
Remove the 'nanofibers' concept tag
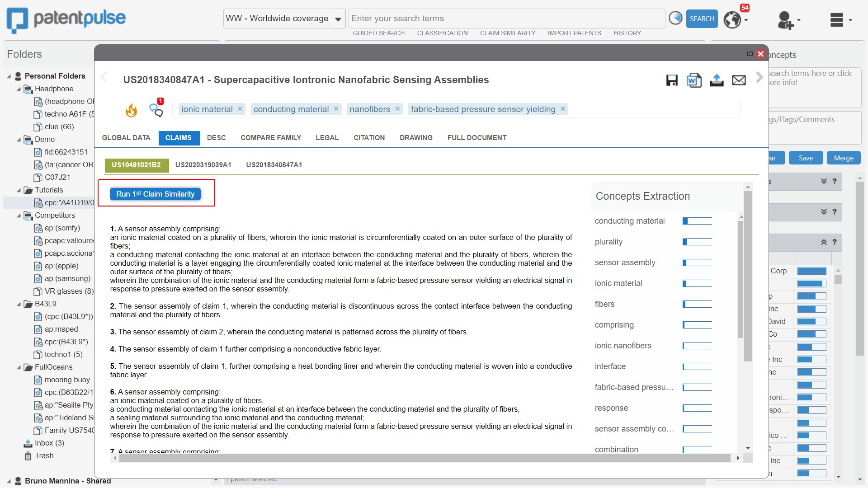tap(397, 109)
